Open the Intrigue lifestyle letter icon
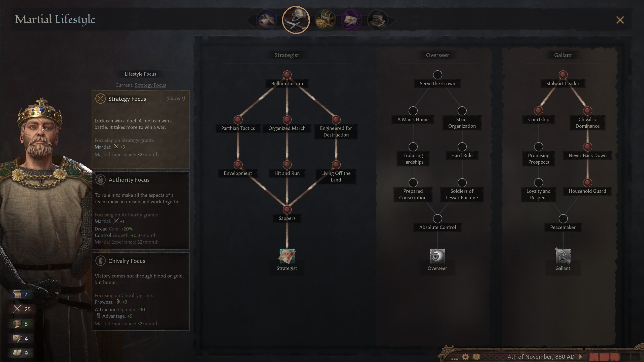 click(351, 20)
